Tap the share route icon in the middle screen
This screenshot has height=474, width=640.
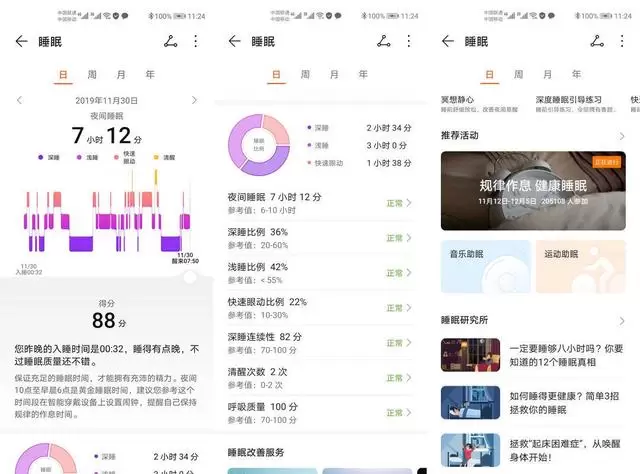click(x=384, y=41)
